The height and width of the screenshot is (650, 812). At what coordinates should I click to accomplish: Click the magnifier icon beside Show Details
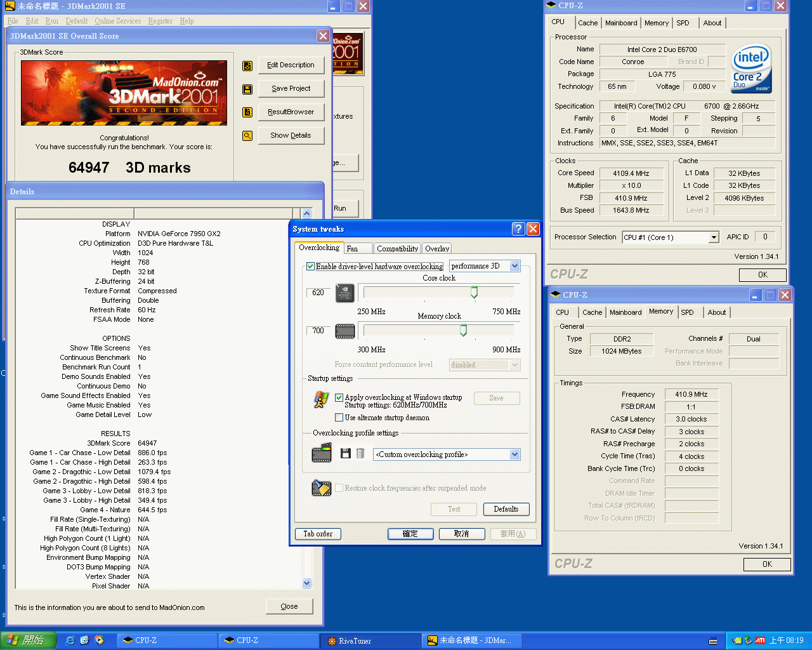click(x=247, y=135)
